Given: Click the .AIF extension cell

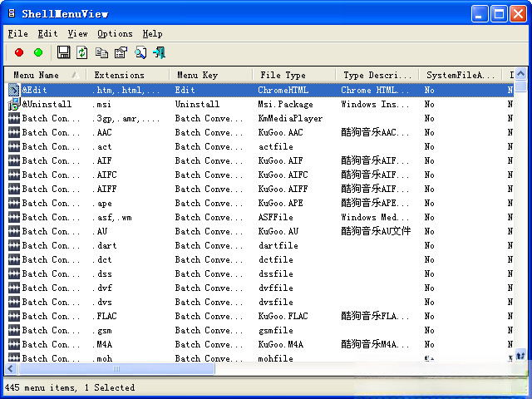Looking at the screenshot, I should tap(102, 160).
